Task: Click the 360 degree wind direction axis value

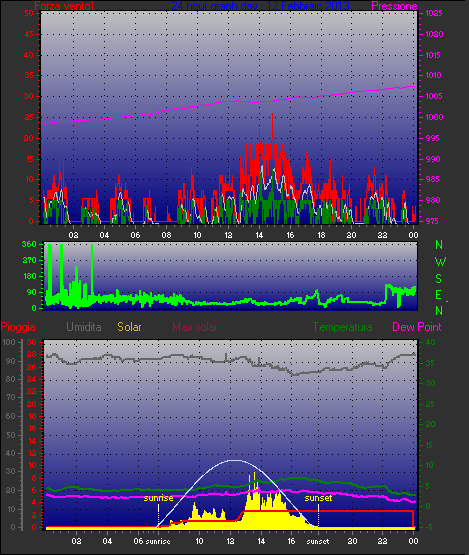Action: (x=29, y=244)
